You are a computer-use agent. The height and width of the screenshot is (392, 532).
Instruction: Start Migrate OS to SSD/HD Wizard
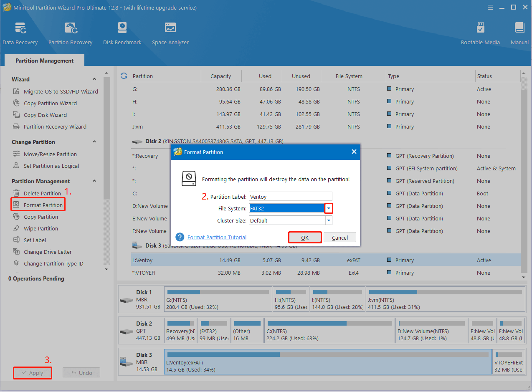point(56,91)
